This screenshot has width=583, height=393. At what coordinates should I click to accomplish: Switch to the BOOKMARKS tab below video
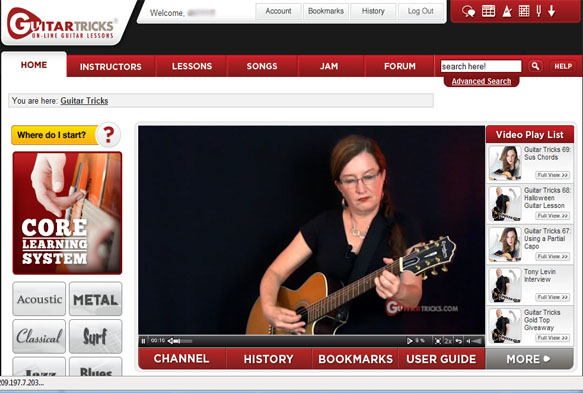click(x=355, y=359)
